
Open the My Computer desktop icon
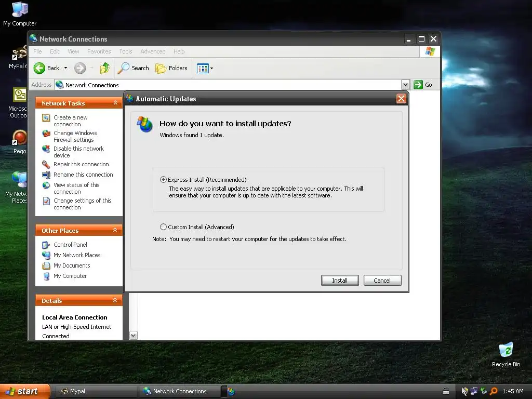[20, 14]
